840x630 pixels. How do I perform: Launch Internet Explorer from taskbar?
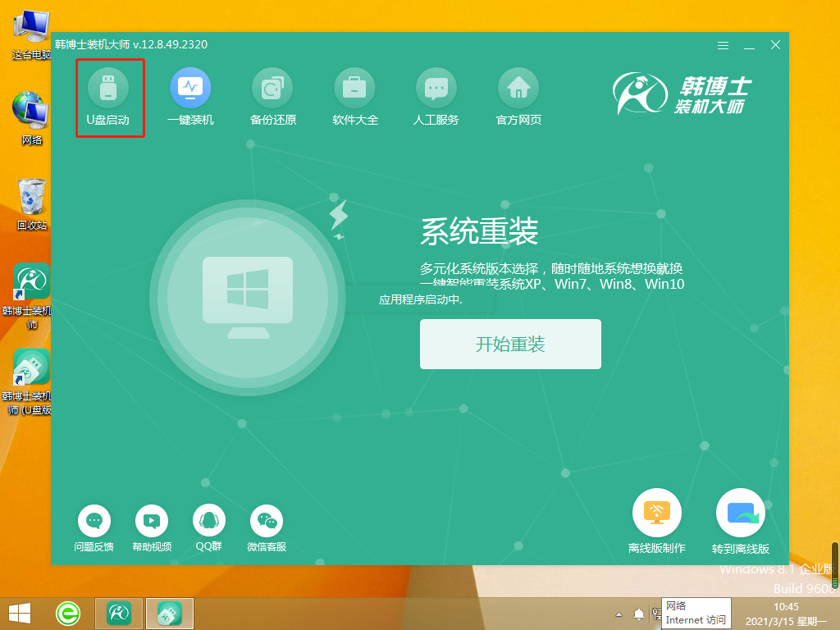click(x=67, y=613)
